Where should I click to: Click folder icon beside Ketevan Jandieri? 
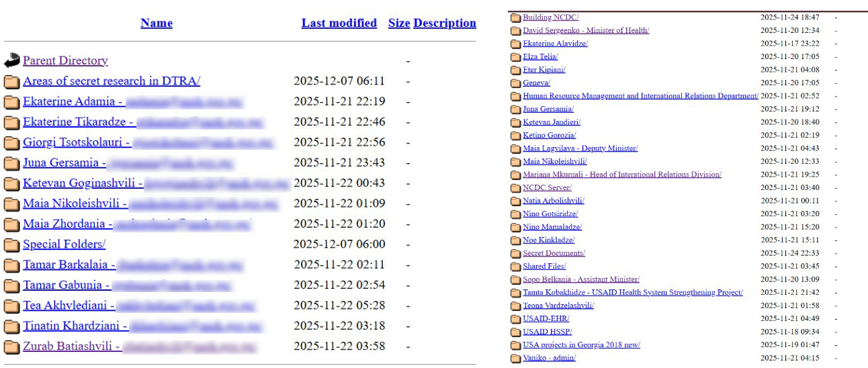(515, 123)
